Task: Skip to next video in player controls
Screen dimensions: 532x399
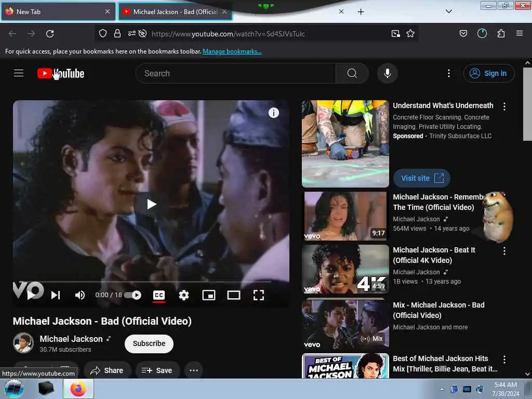Action: pos(56,295)
